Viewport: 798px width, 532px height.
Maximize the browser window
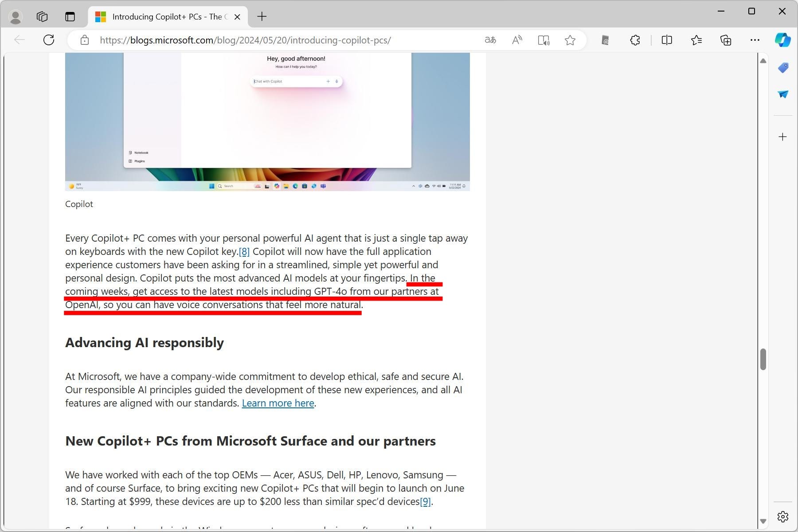pyautogui.click(x=751, y=11)
